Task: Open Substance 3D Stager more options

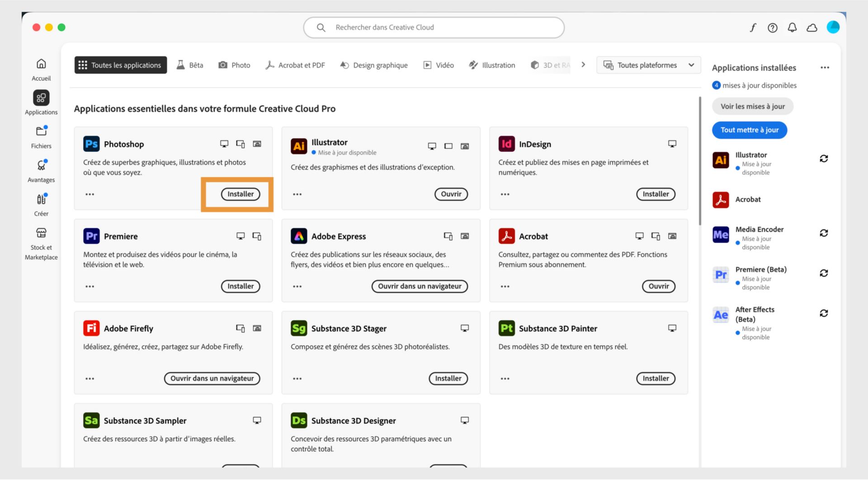Action: click(x=297, y=379)
